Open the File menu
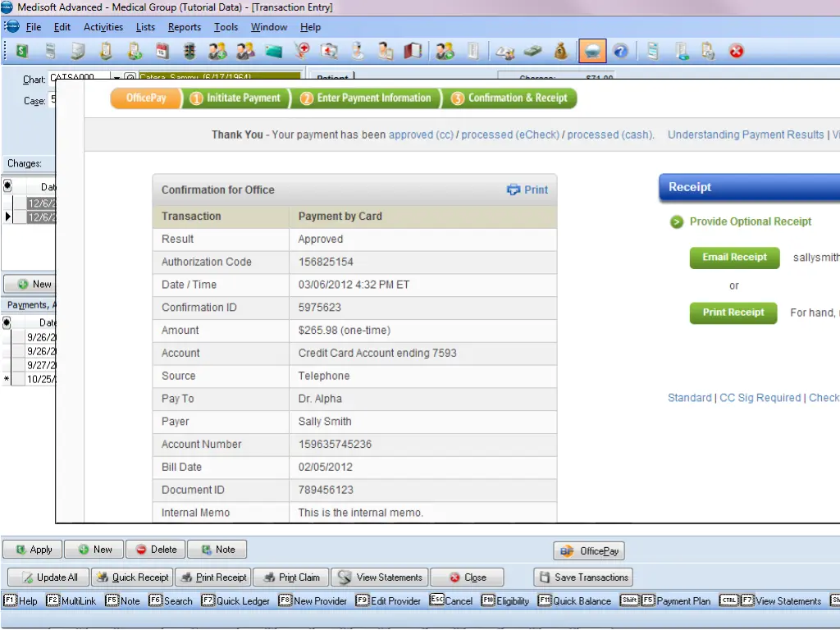 pos(33,27)
